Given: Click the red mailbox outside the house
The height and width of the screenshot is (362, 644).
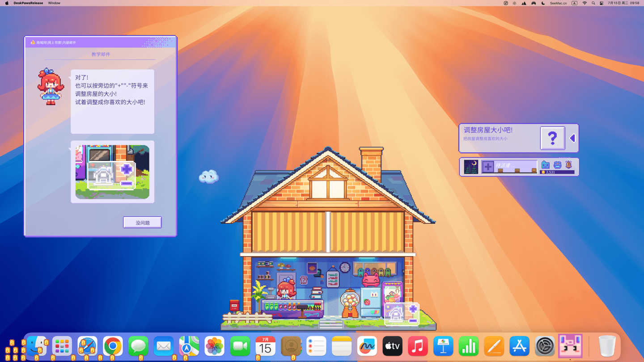Looking at the screenshot, I should click(234, 306).
